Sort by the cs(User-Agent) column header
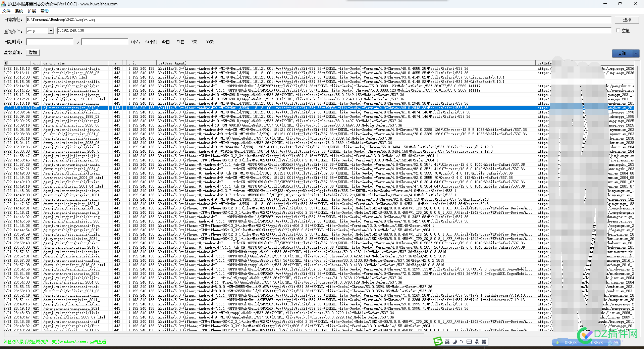The width and height of the screenshot is (644, 349). 346,63
